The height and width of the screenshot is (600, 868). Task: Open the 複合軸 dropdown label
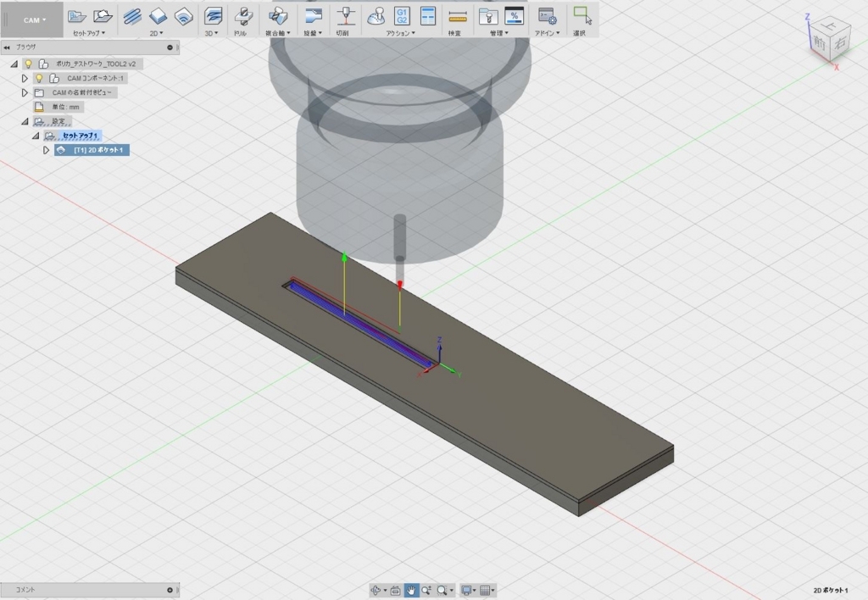click(278, 33)
